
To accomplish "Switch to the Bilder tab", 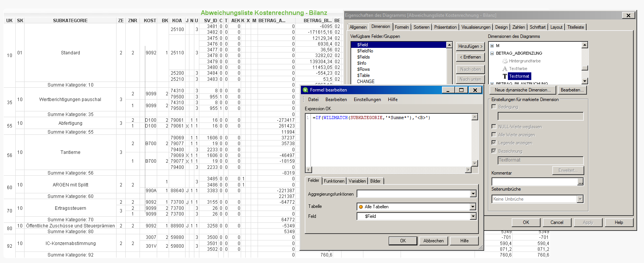I will 375,181.
